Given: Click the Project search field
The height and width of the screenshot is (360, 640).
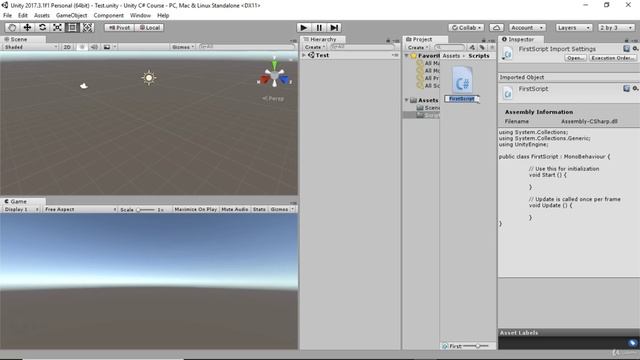Looking at the screenshot, I should (449, 47).
